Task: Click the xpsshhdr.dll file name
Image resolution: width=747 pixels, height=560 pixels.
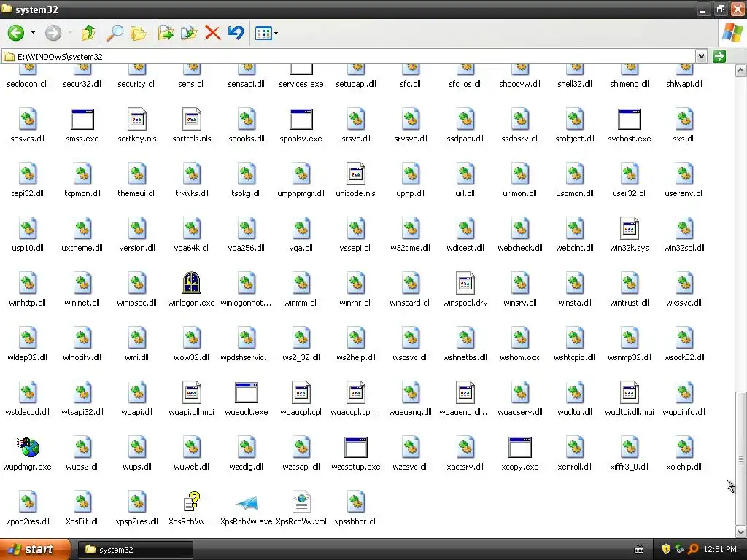Action: (356, 521)
